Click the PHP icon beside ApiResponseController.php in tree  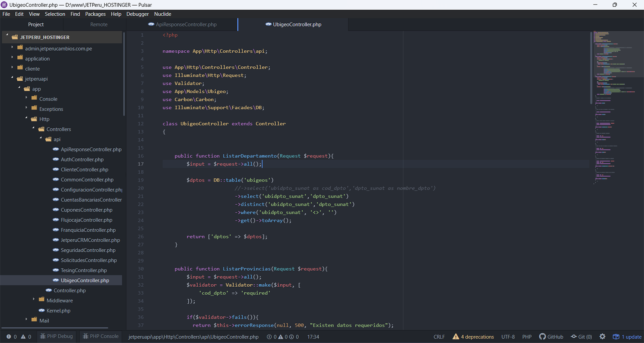coord(56,149)
